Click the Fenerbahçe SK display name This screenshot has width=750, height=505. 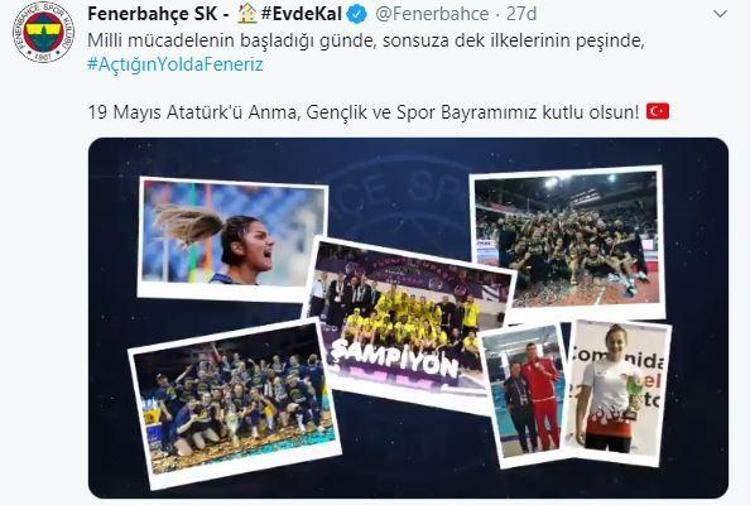[153, 14]
